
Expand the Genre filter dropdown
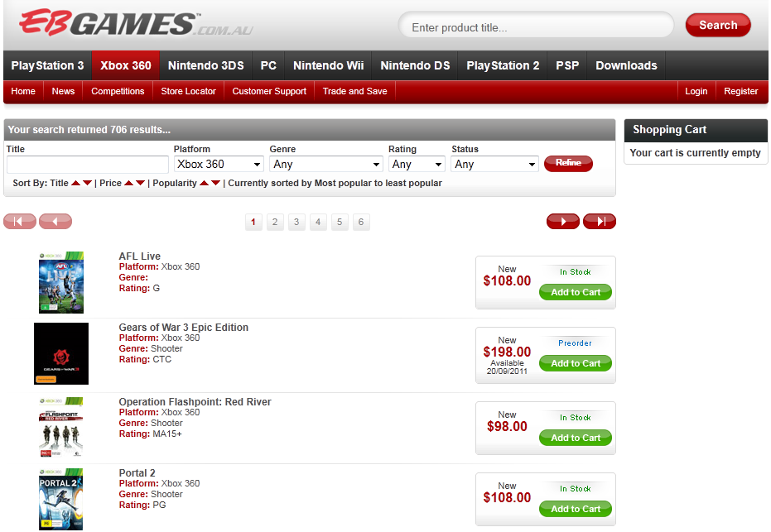click(325, 164)
